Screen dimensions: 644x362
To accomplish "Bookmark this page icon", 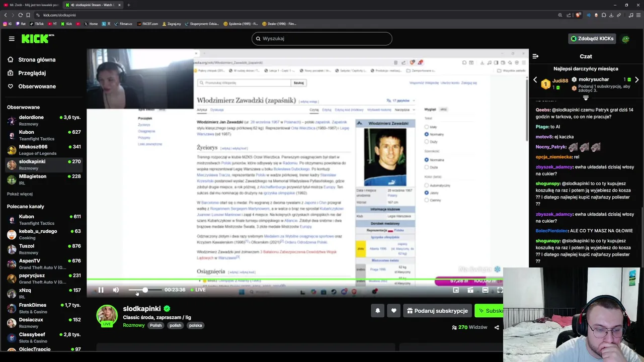I will point(28,15).
